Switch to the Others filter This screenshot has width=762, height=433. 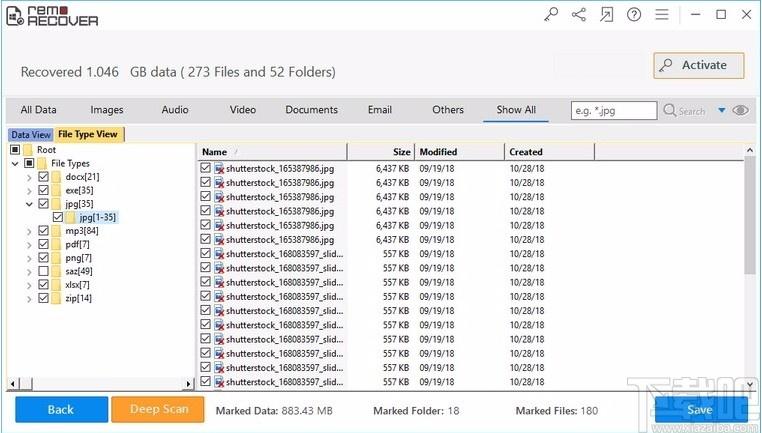[x=448, y=110]
